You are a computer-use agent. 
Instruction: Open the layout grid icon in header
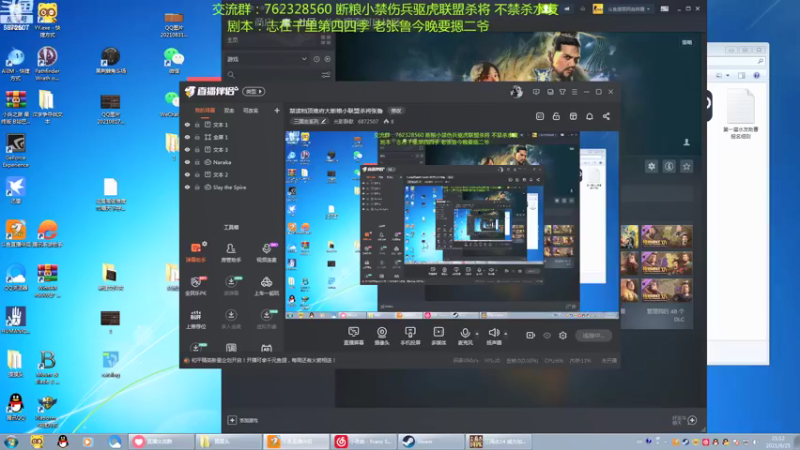(573, 116)
